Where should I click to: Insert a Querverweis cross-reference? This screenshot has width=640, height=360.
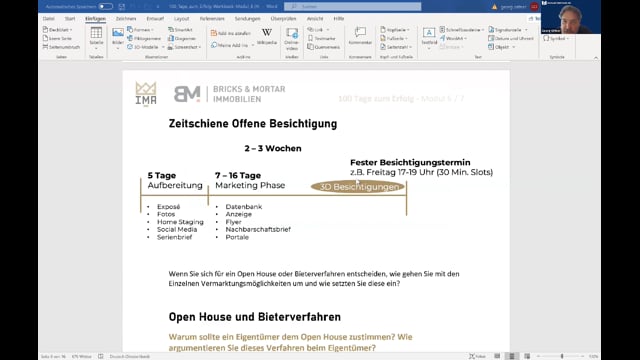(x=324, y=47)
